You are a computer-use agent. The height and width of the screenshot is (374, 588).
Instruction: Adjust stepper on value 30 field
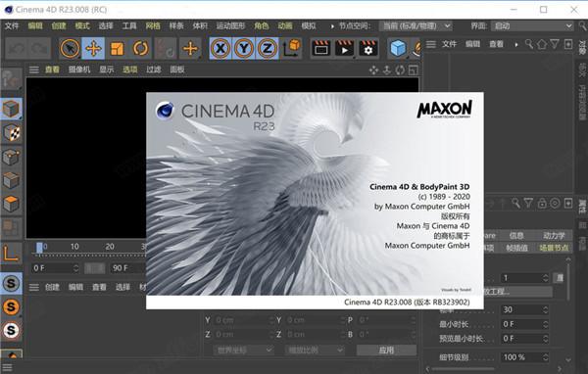click(546, 310)
